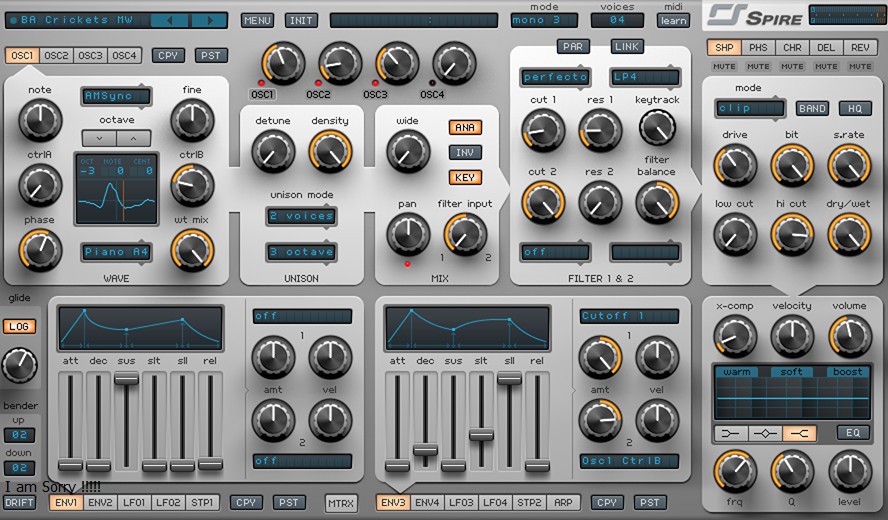The image size is (888, 520).
Task: Click the wide knob in Mix section
Action: click(408, 151)
